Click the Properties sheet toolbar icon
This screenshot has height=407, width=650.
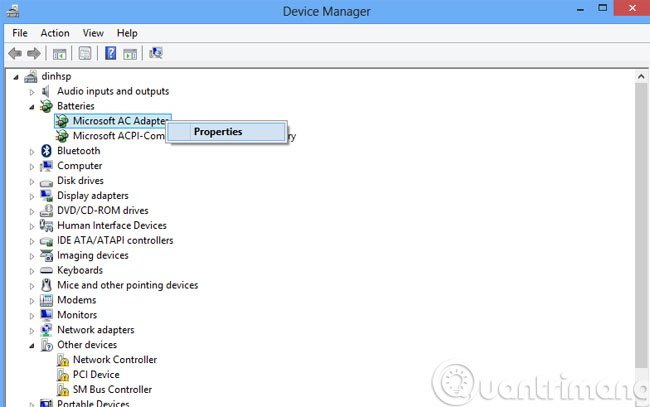click(85, 53)
